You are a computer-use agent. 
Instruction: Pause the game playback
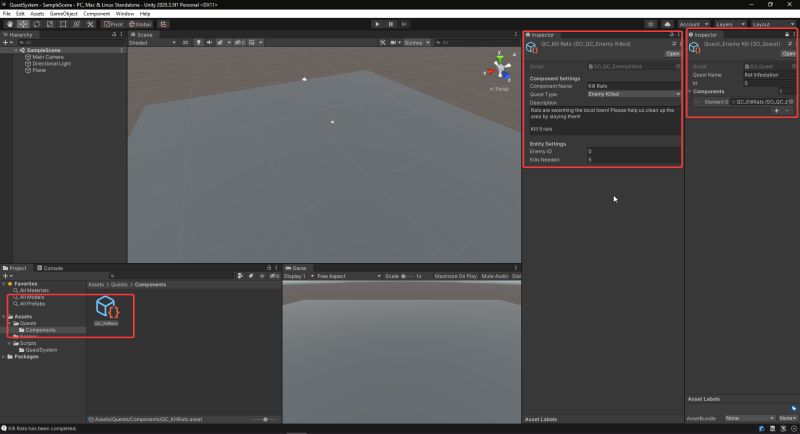pyautogui.click(x=391, y=24)
